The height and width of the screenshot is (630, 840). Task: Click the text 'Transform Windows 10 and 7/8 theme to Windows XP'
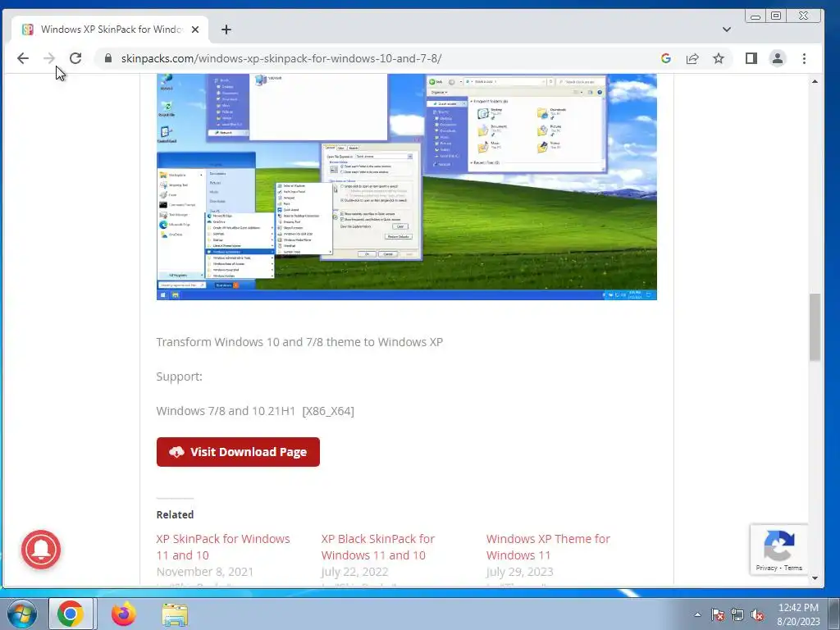point(299,342)
